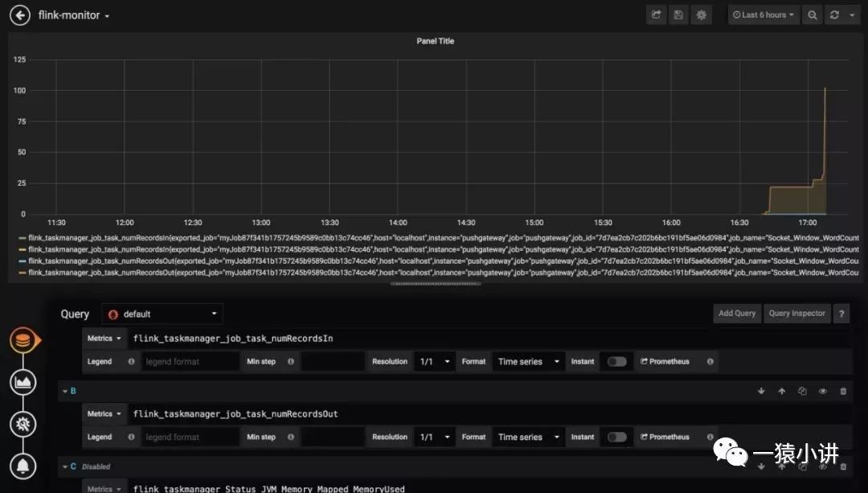Open the Alert bell icon in sidebar
868x493 pixels.
[23, 465]
